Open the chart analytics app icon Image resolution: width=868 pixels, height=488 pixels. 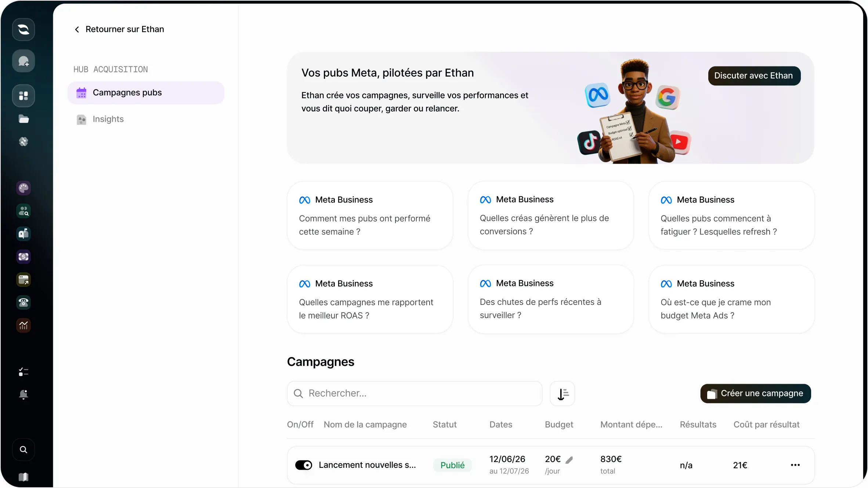point(23,325)
